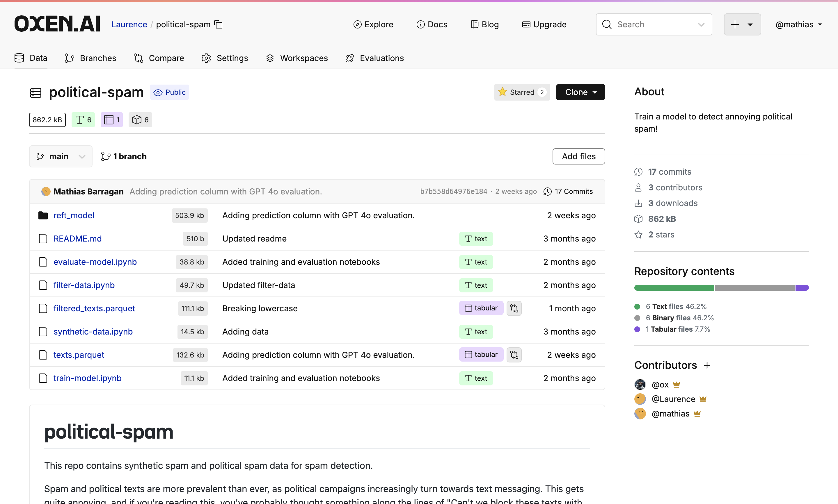Click the Add files button
The image size is (838, 504).
click(x=579, y=156)
